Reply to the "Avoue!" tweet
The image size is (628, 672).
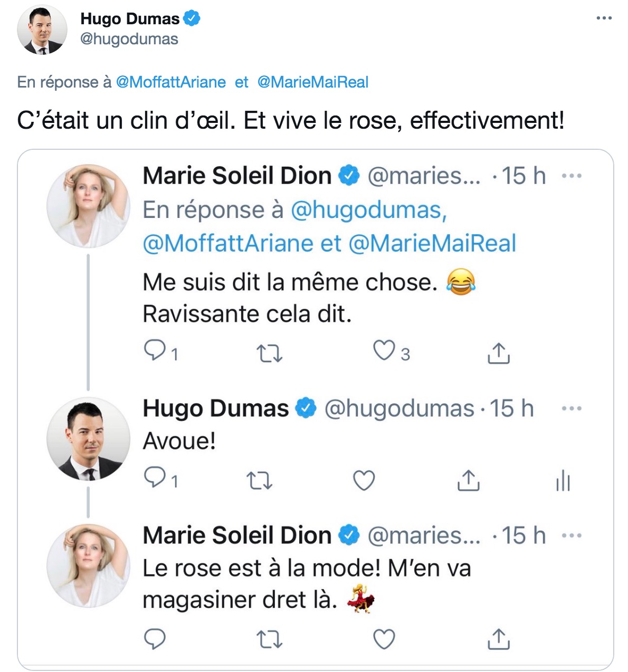coord(155,478)
